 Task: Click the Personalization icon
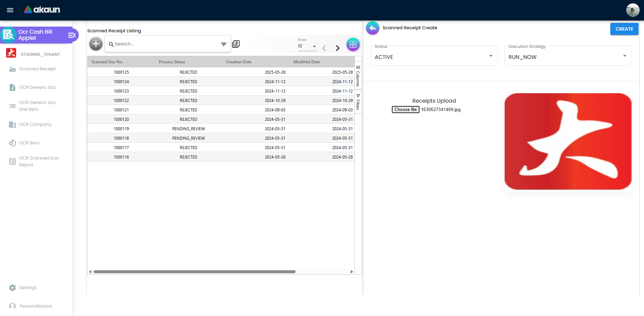12,306
